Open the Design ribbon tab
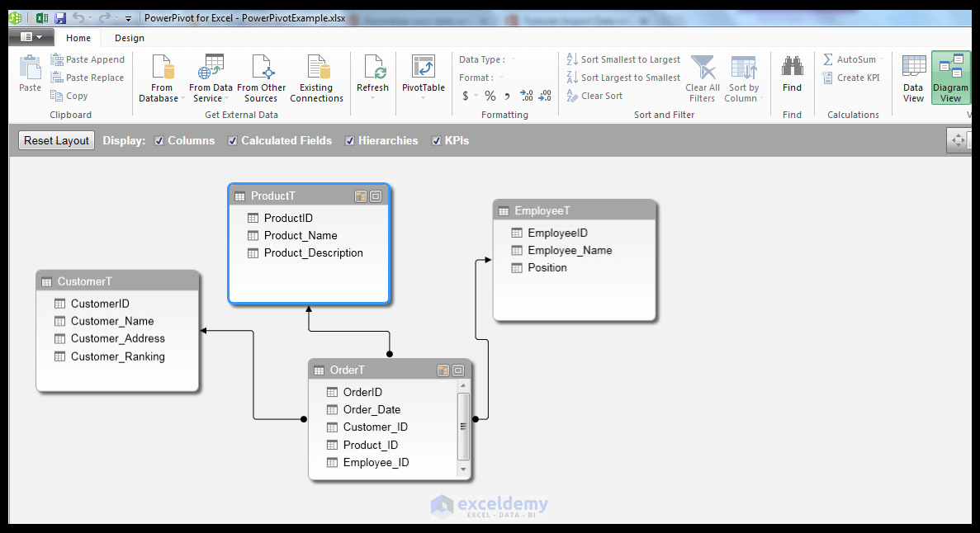 [130, 38]
